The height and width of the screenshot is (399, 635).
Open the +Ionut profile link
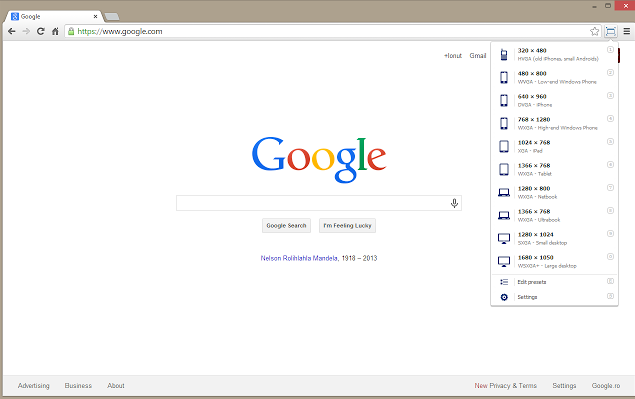pos(453,55)
